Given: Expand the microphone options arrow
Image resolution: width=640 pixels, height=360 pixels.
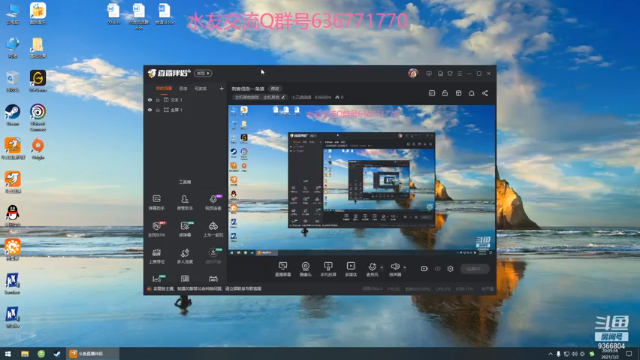Looking at the screenshot, I should point(382,268).
